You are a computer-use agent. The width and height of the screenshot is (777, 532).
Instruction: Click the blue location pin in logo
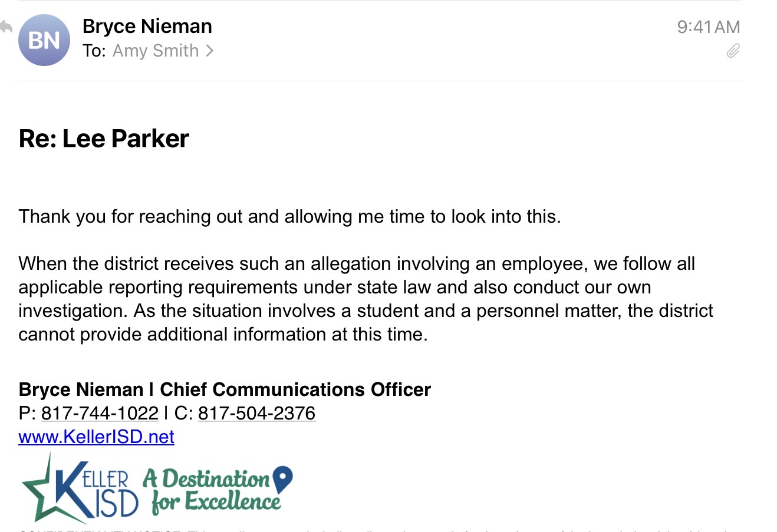coord(283,479)
